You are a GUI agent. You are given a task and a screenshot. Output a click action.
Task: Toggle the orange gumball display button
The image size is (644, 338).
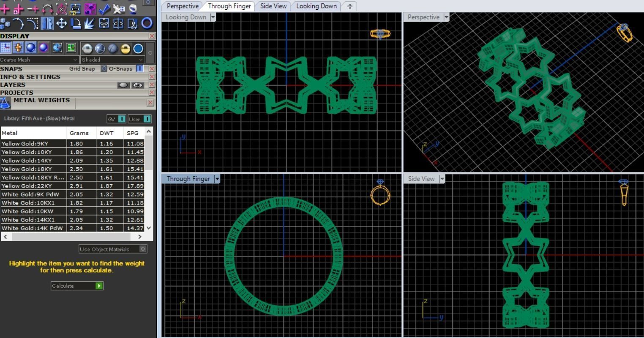(x=18, y=48)
